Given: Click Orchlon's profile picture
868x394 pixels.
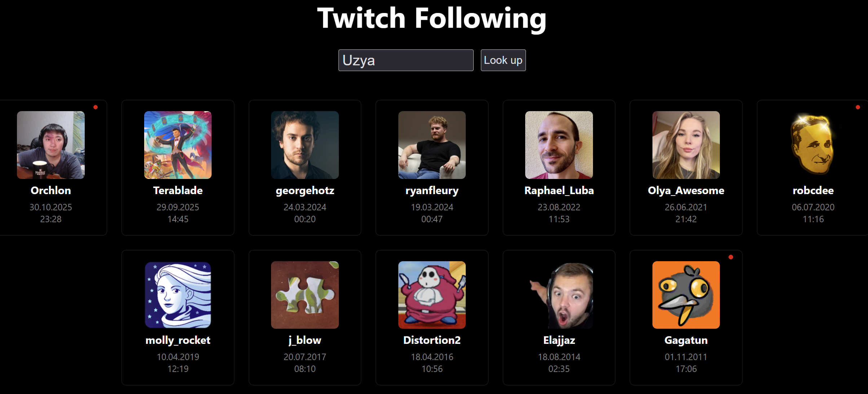Looking at the screenshot, I should coord(51,145).
